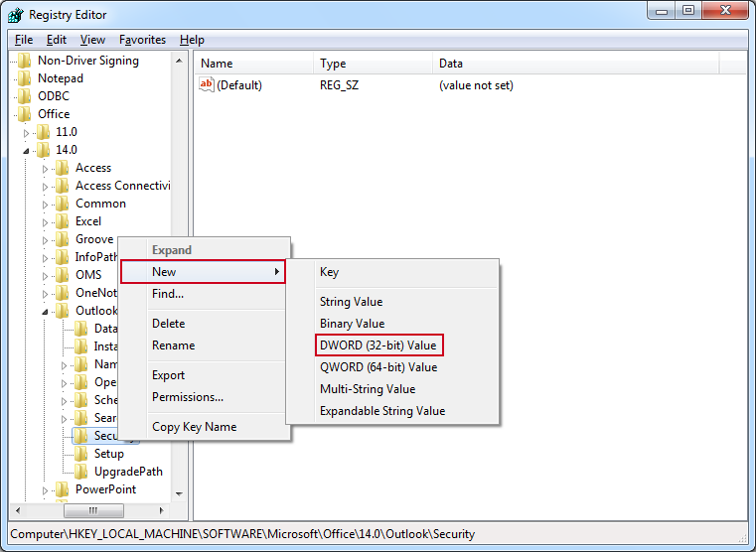Choose DWORD (32-bit) Value
The image size is (756, 552).
tap(378, 345)
